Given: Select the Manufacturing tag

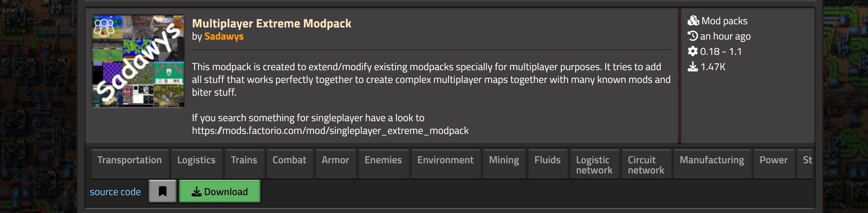Looking at the screenshot, I should [x=712, y=164].
